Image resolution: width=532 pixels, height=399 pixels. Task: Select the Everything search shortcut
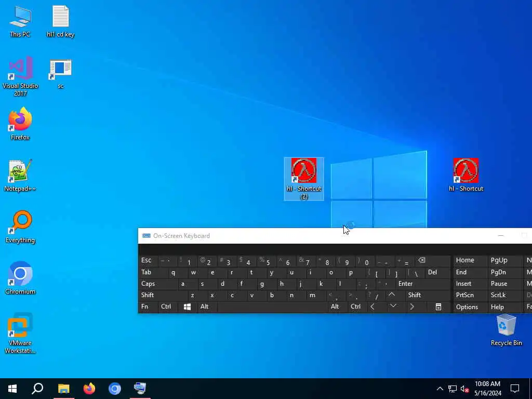point(20,227)
